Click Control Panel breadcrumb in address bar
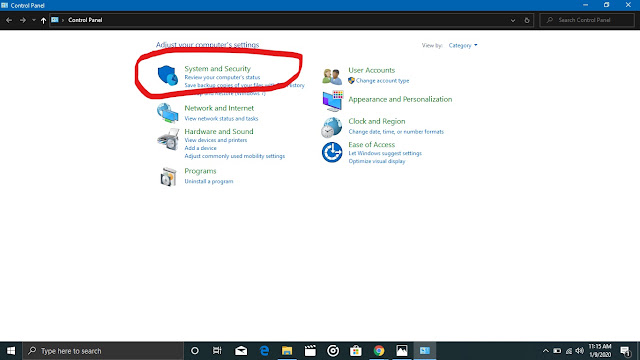Viewport: 640px width, 360px height. point(85,20)
